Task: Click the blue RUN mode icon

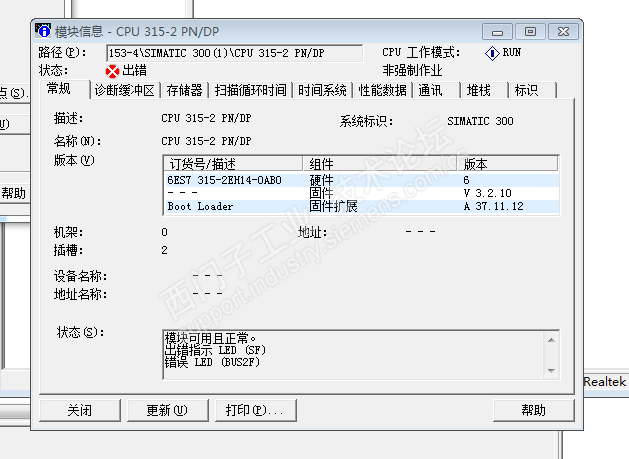Action: tap(492, 53)
